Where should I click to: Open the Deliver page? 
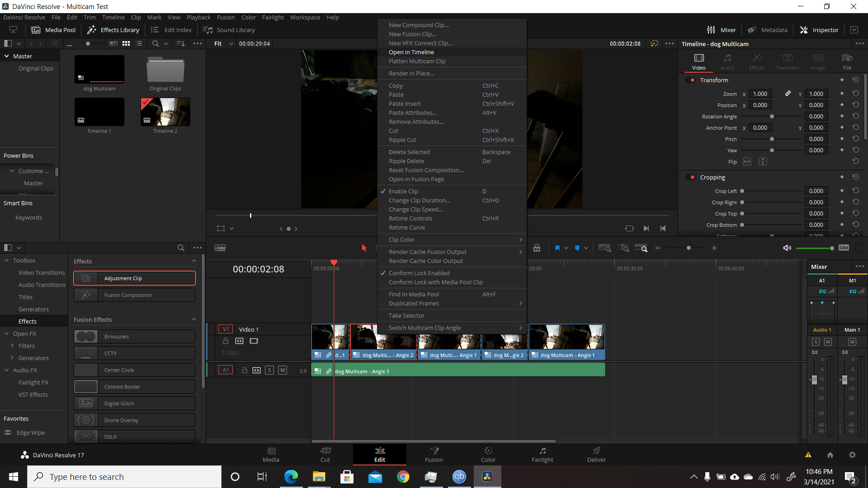point(596,455)
